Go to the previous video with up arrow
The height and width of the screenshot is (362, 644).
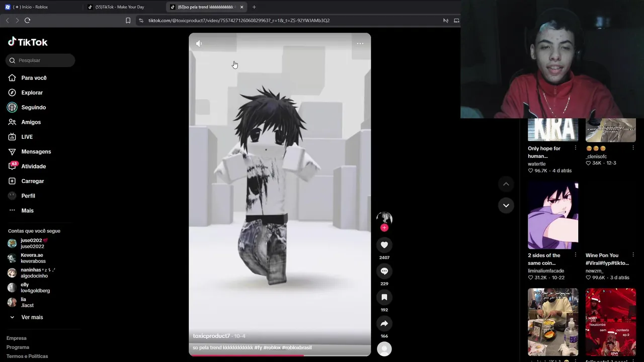click(506, 184)
